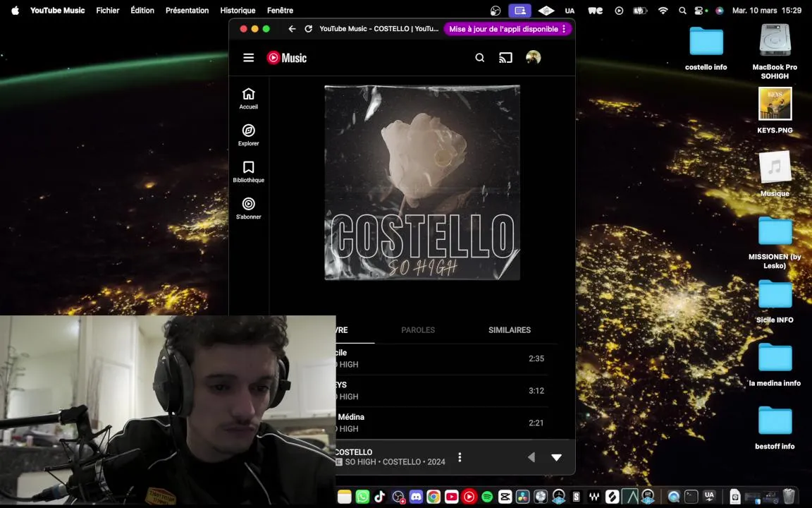Click the cast to device icon
The image size is (812, 508).
505,58
